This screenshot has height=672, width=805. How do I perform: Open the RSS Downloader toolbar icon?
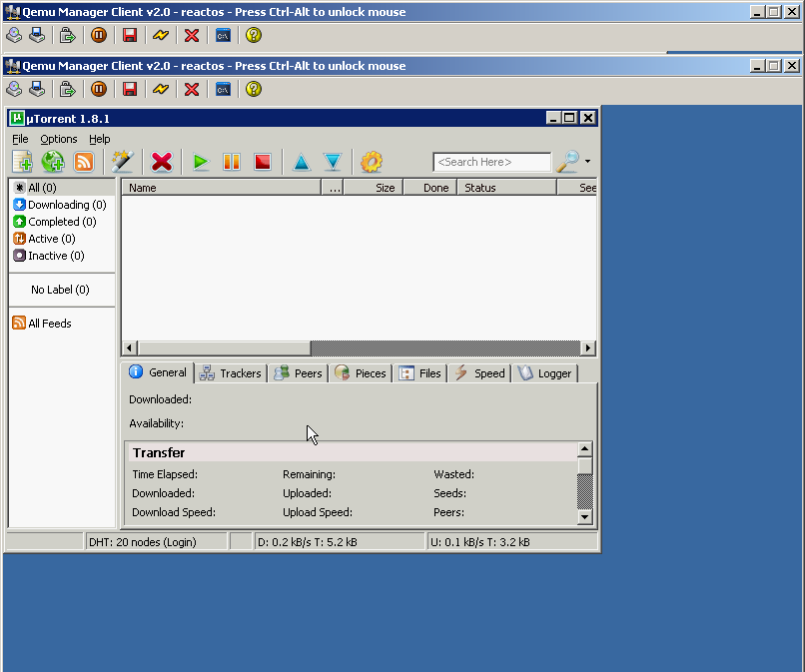pos(84,162)
